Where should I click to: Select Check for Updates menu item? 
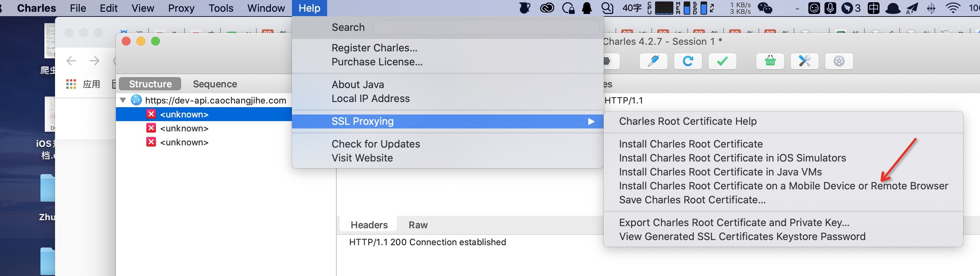447,144
